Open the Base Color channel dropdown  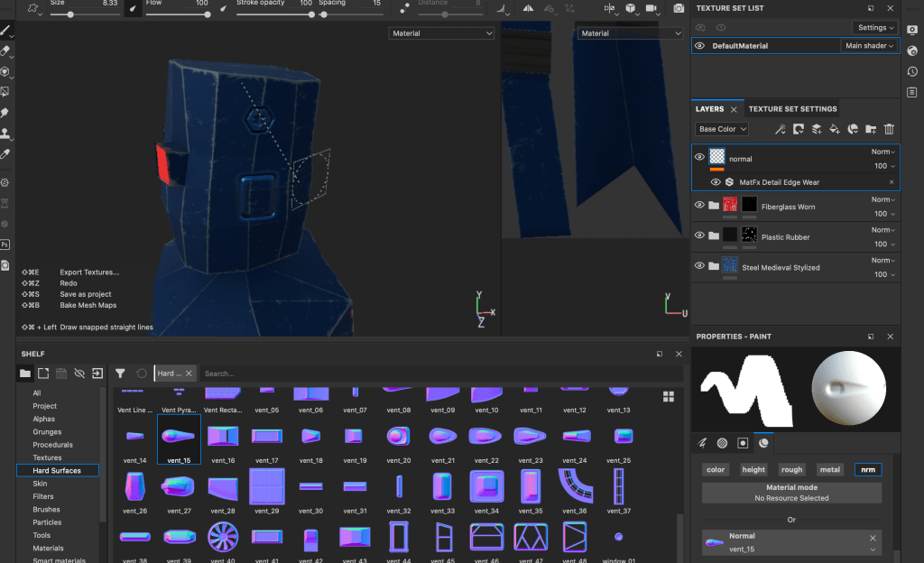pyautogui.click(x=723, y=129)
